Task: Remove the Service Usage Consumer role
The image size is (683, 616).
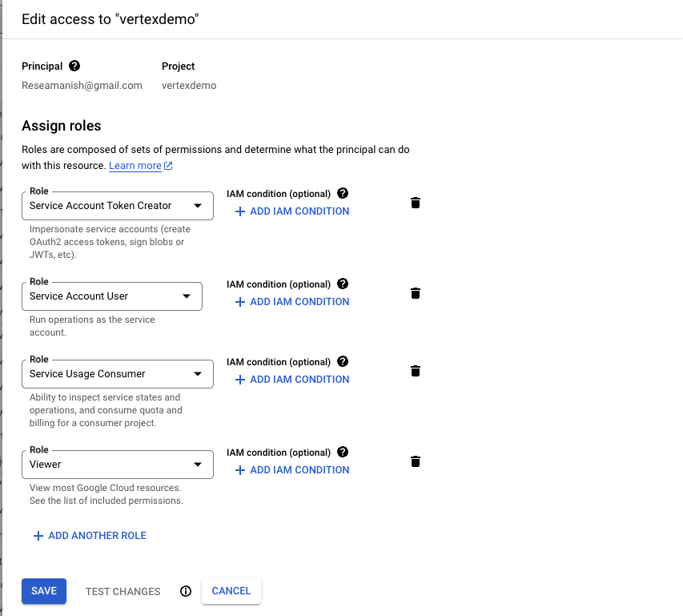Action: [415, 371]
